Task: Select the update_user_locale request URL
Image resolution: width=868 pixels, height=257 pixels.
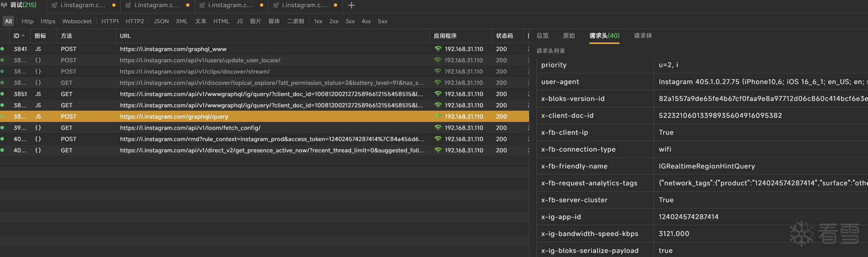Action: click(x=200, y=60)
